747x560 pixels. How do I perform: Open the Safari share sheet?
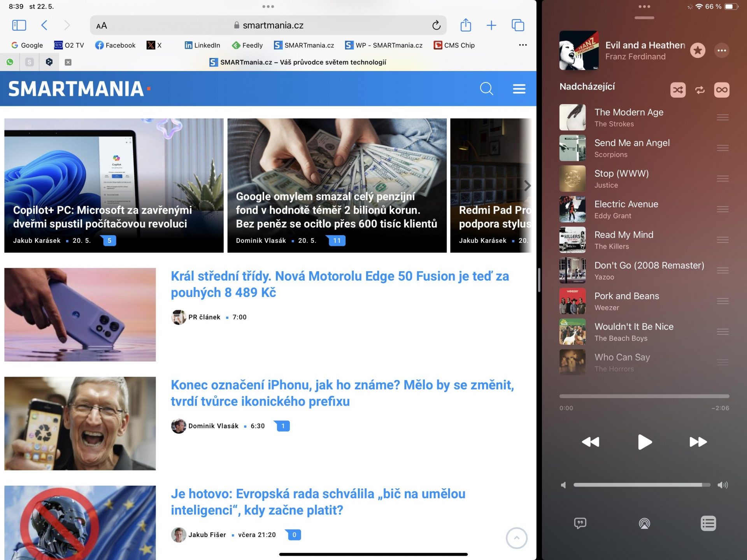pyautogui.click(x=466, y=25)
